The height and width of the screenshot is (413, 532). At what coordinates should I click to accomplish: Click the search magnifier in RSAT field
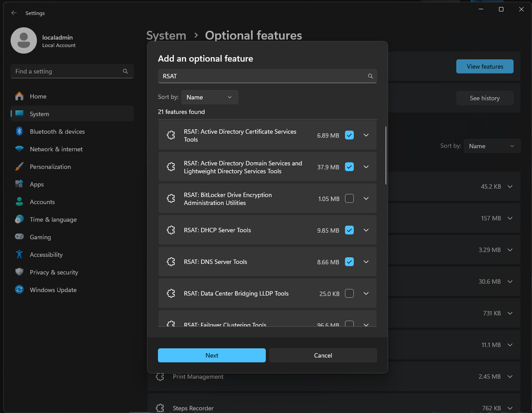coord(371,76)
